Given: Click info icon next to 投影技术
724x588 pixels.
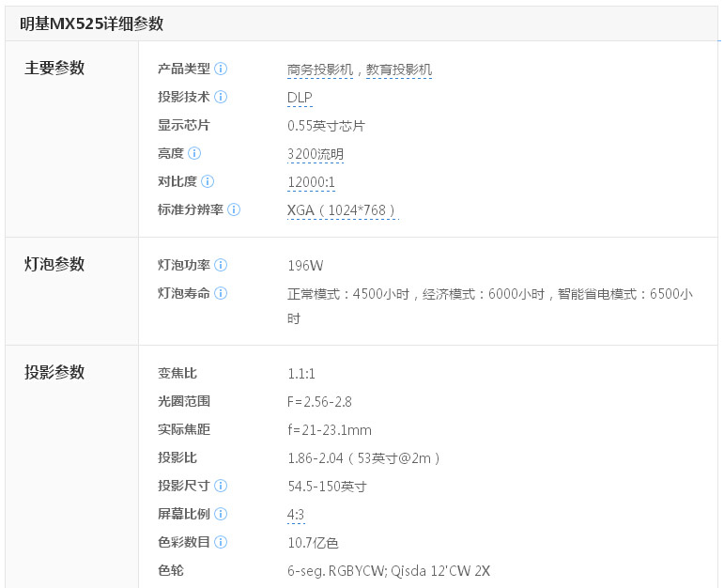Looking at the screenshot, I should coord(221,97).
